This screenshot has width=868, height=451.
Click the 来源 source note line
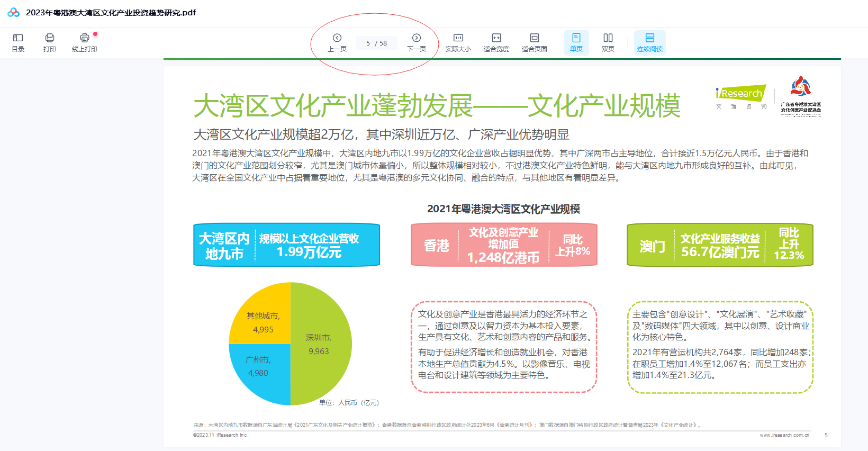[x=447, y=425]
